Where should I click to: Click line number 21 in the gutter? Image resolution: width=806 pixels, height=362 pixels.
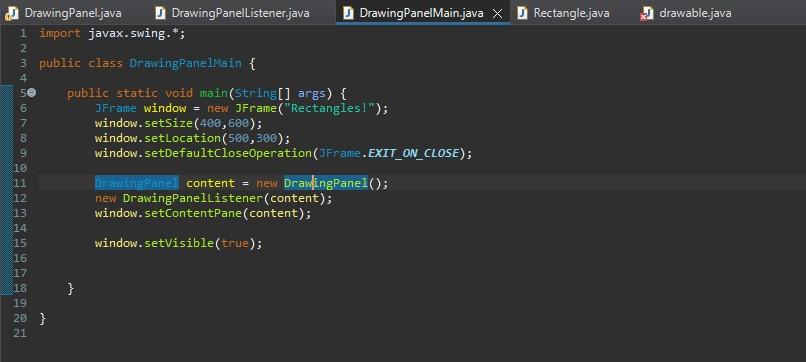(x=20, y=333)
